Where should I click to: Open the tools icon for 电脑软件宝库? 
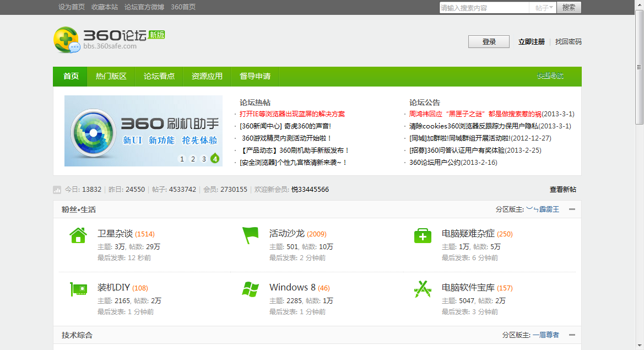pyautogui.click(x=423, y=289)
